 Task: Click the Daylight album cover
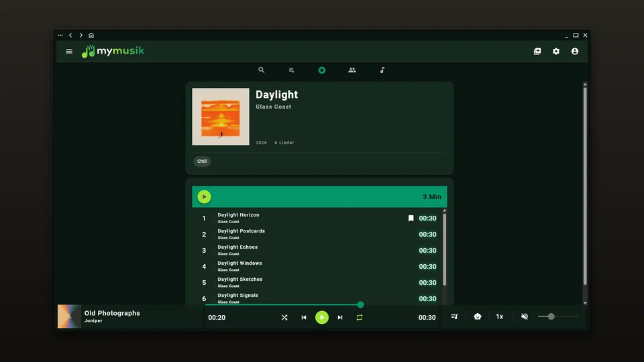click(221, 117)
